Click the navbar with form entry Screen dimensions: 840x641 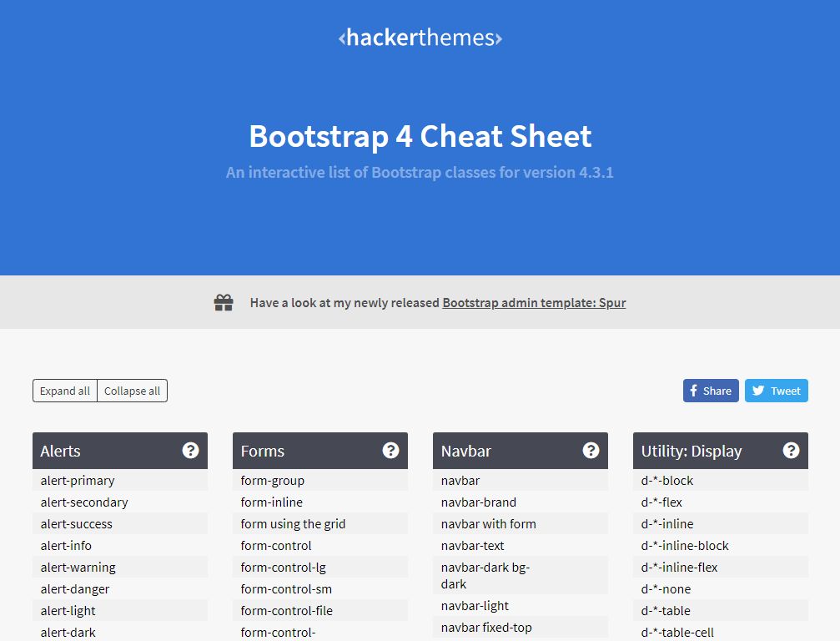point(521,523)
